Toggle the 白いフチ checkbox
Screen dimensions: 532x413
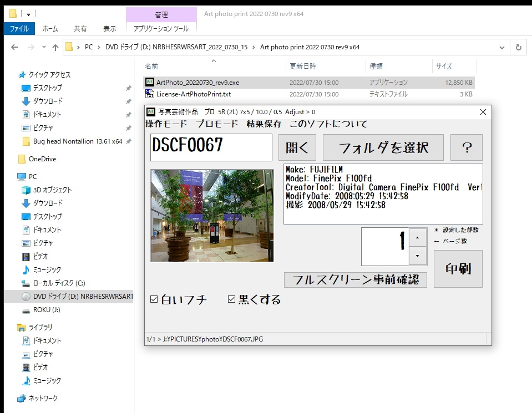click(154, 299)
